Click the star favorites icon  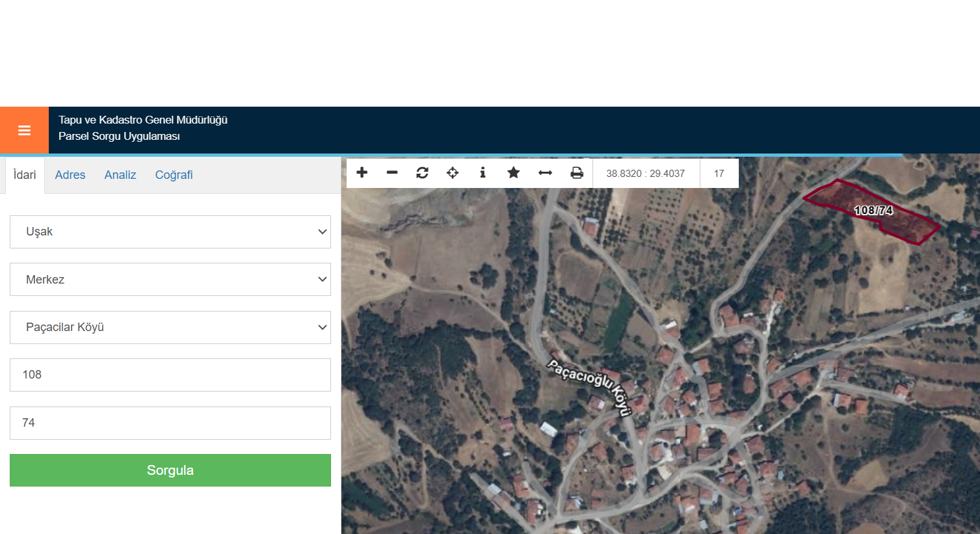pyautogui.click(x=514, y=172)
